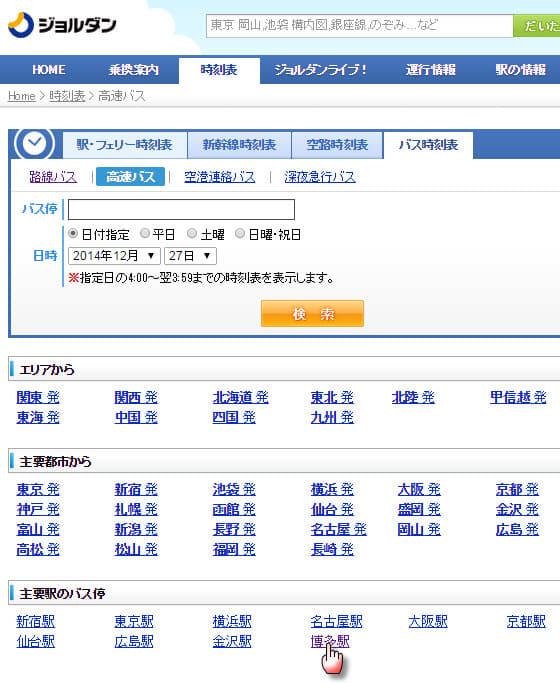Open the HOME navigation tab

click(49, 70)
